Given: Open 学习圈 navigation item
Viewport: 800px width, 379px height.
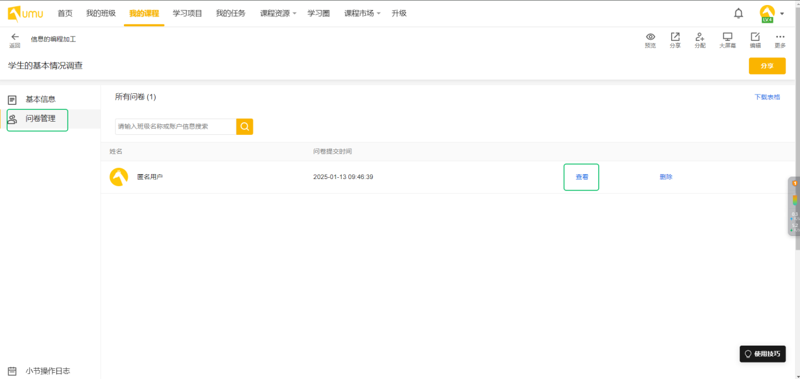Looking at the screenshot, I should [x=318, y=14].
